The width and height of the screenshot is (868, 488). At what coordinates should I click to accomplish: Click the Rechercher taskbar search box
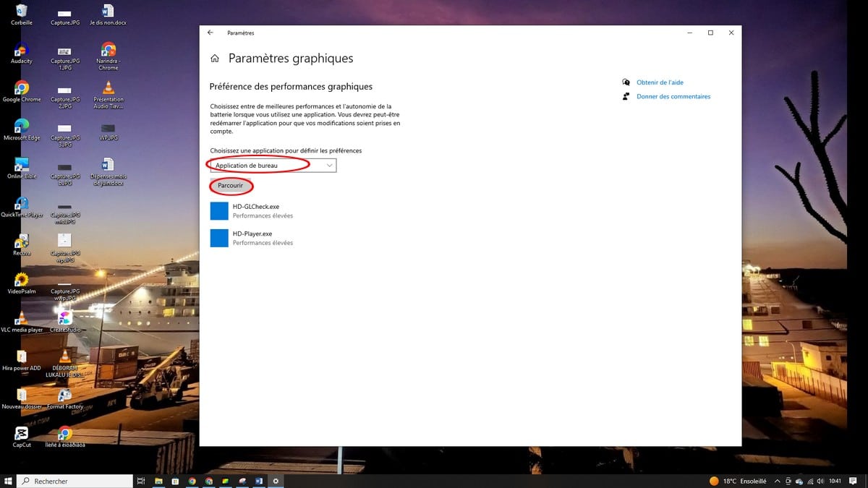pos(75,481)
